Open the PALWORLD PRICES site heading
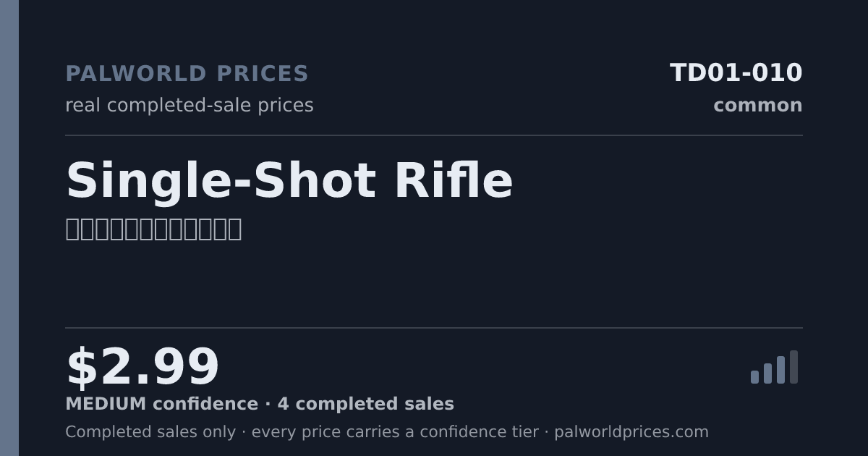The height and width of the screenshot is (456, 868). [x=187, y=74]
